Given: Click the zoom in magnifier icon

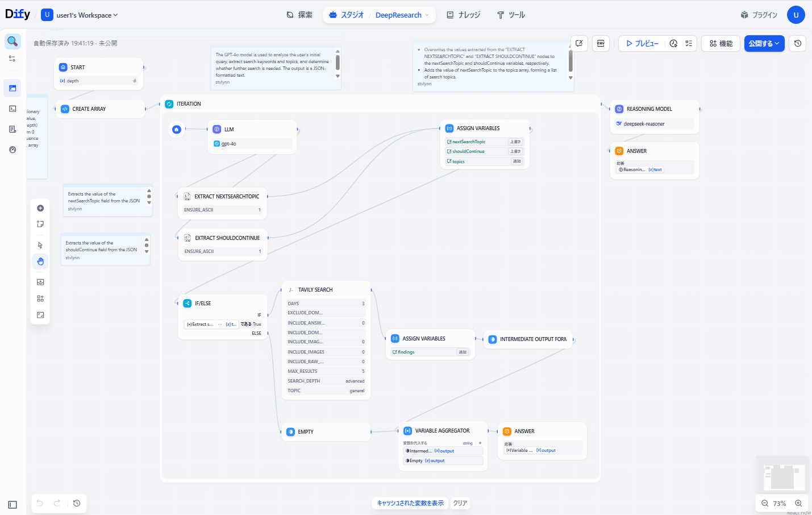Looking at the screenshot, I should point(798,503).
